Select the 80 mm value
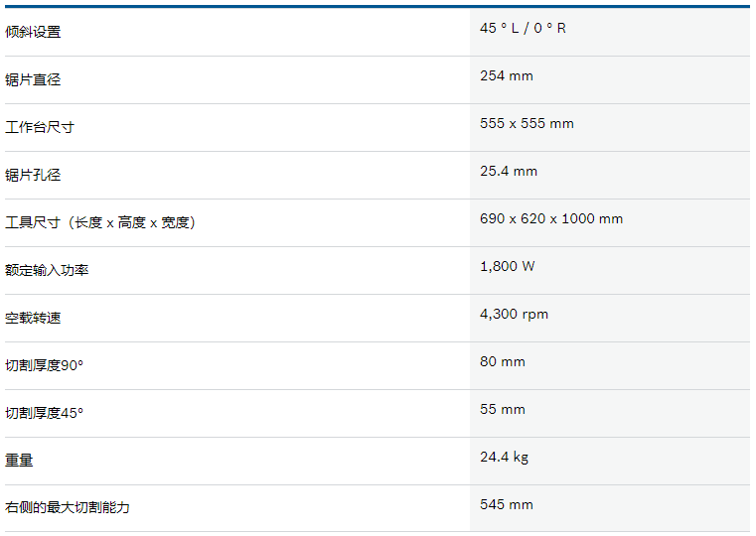 click(x=502, y=361)
